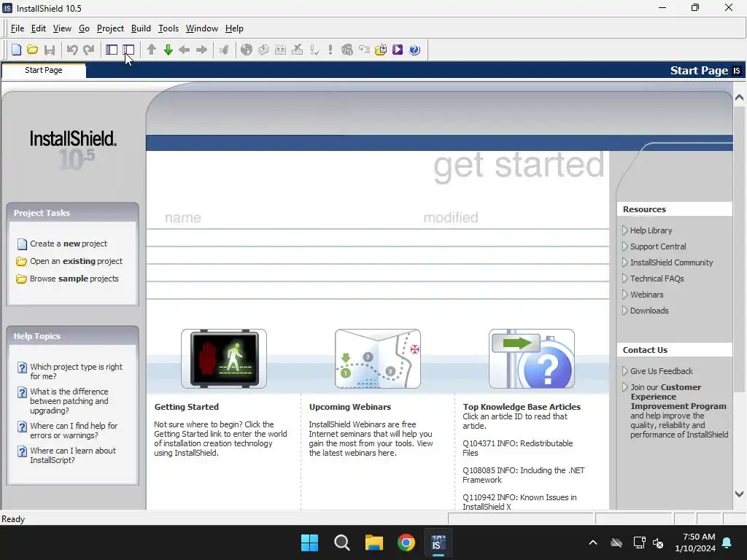This screenshot has width=747, height=560.
Task: Click the blue Help question mark toolbar icon
Action: point(414,50)
